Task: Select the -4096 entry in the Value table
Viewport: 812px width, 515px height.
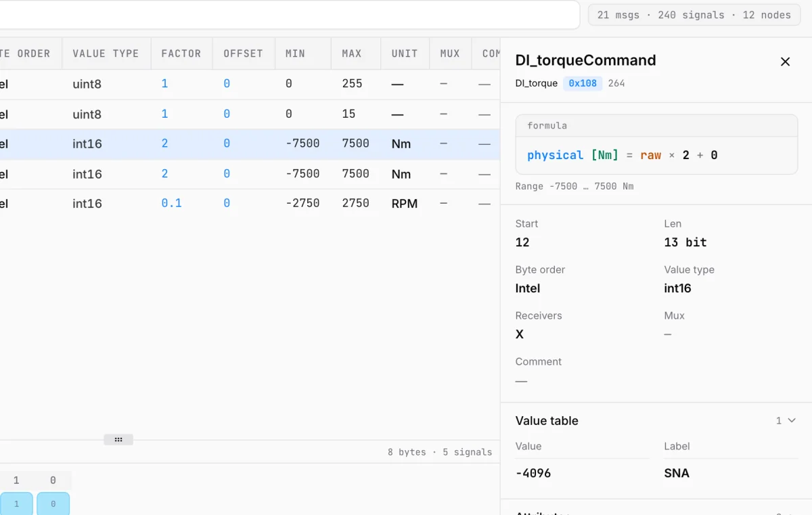Action: [x=533, y=473]
